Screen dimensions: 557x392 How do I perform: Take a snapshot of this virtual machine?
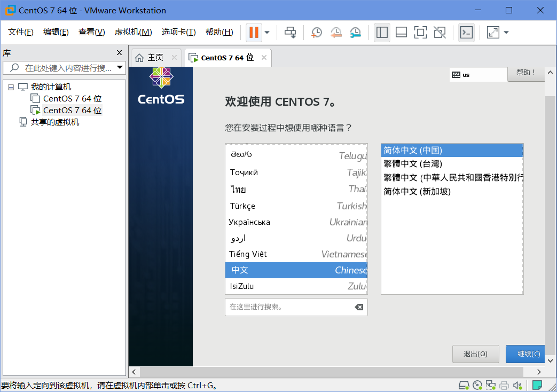point(316,33)
